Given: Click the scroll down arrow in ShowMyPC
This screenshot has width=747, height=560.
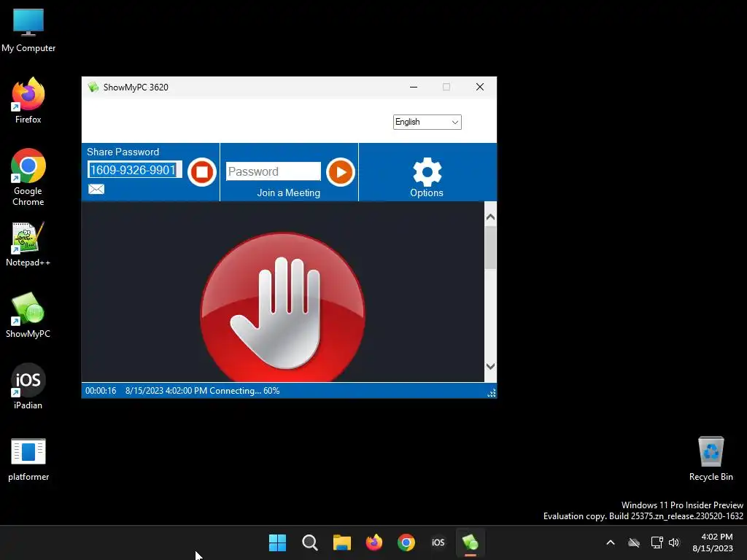Looking at the screenshot, I should (490, 366).
